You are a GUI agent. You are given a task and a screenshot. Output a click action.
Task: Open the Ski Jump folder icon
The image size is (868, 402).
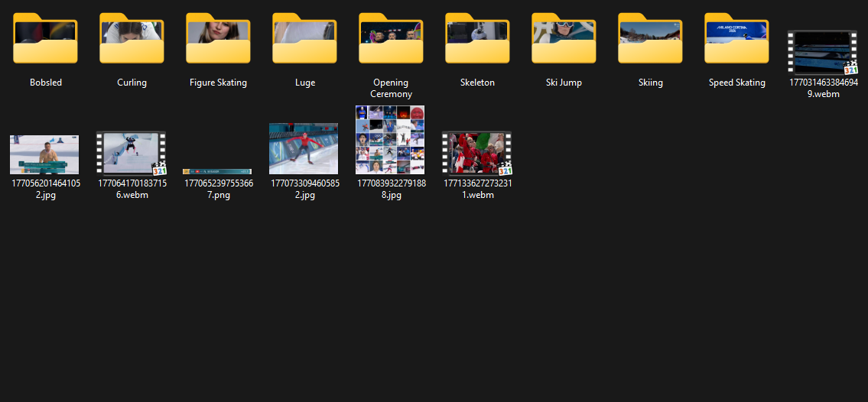click(564, 38)
